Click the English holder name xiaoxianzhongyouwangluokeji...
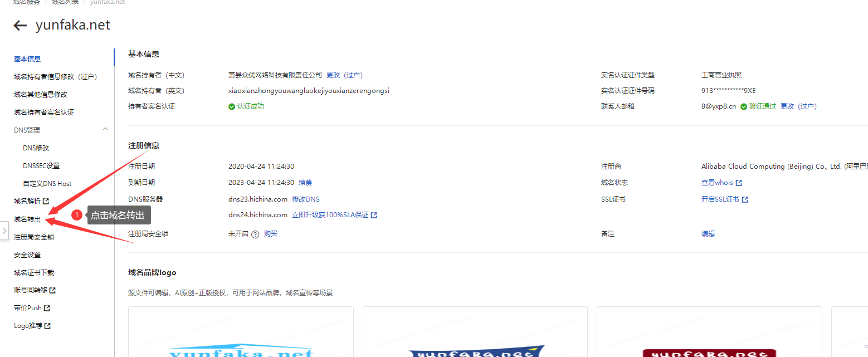Image resolution: width=868 pixels, height=357 pixels. pyautogui.click(x=309, y=91)
